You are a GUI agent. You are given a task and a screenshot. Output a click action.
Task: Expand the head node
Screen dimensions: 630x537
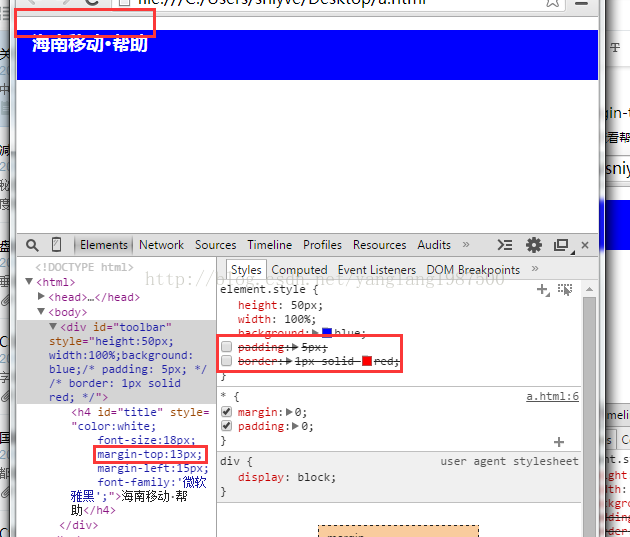[41, 296]
